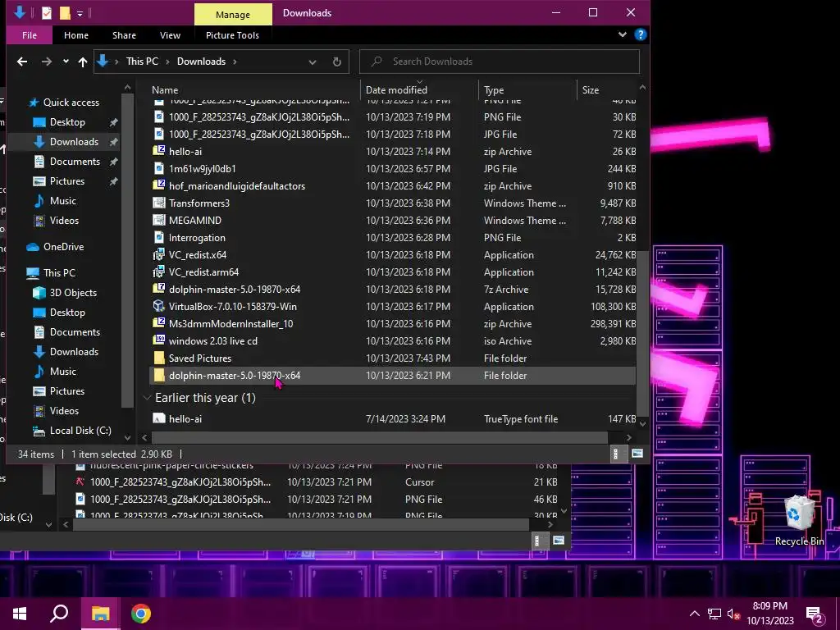Click the New folder quick access toolbar icon
The width and height of the screenshot is (840, 630).
coord(65,13)
